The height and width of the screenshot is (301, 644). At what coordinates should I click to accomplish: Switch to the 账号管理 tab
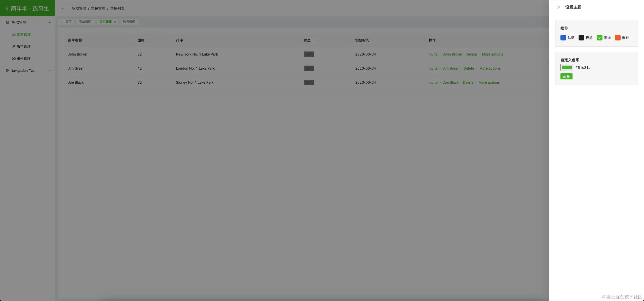coord(129,22)
